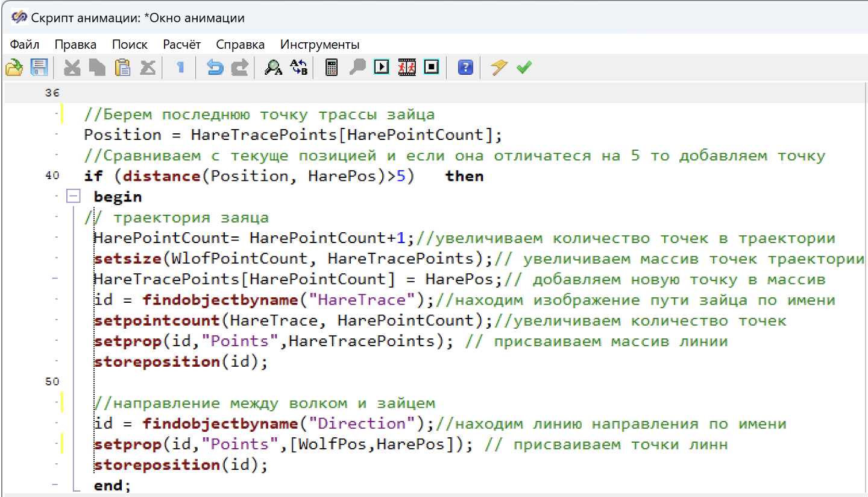Undo the last edit with the blue arrow

point(215,67)
